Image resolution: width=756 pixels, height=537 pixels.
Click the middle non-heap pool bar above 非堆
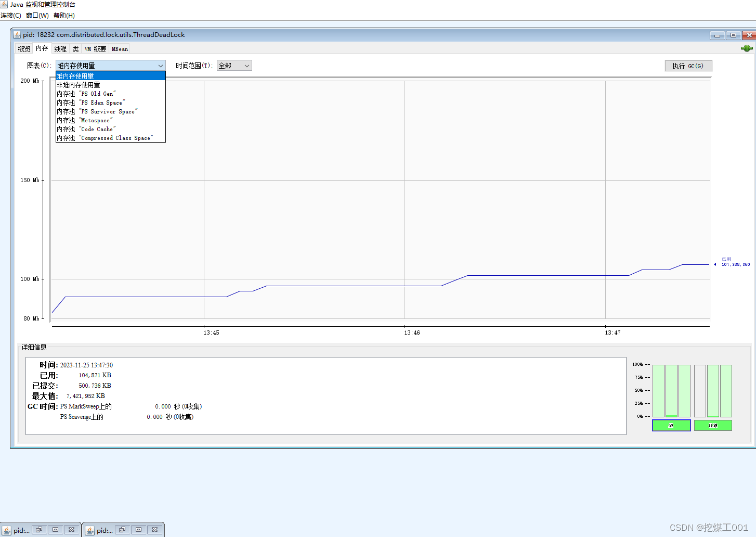713,391
